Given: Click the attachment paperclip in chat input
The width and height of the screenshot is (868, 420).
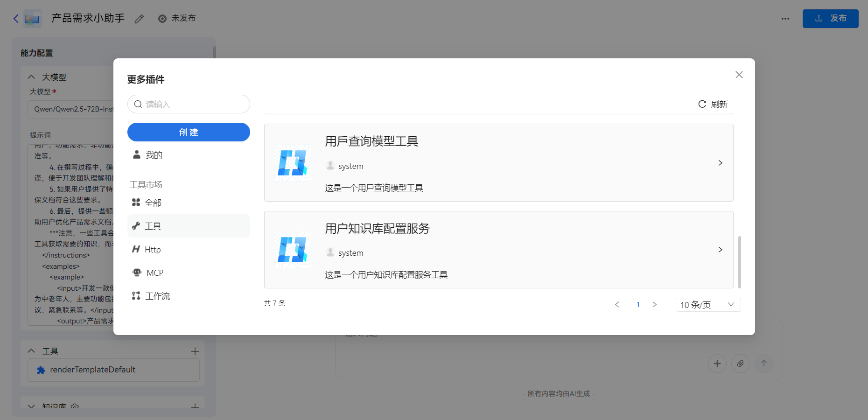Looking at the screenshot, I should [x=741, y=364].
